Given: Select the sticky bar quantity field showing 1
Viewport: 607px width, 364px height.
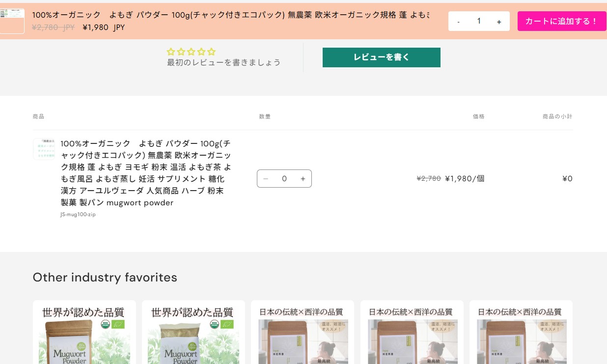Looking at the screenshot, I should (479, 21).
